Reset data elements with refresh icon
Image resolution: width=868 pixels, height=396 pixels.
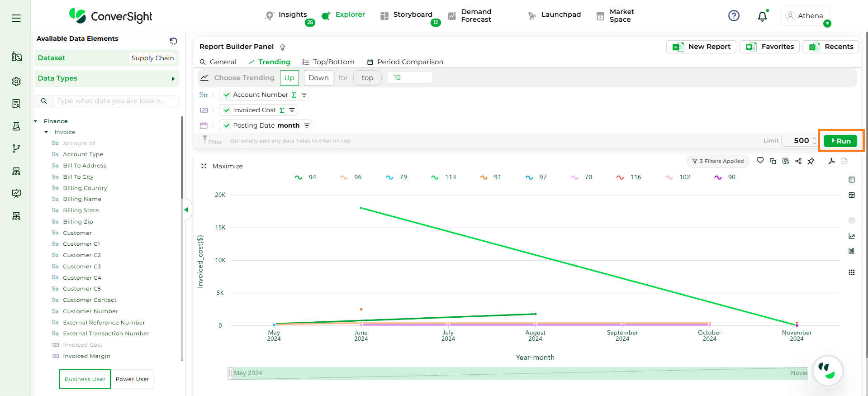[173, 41]
